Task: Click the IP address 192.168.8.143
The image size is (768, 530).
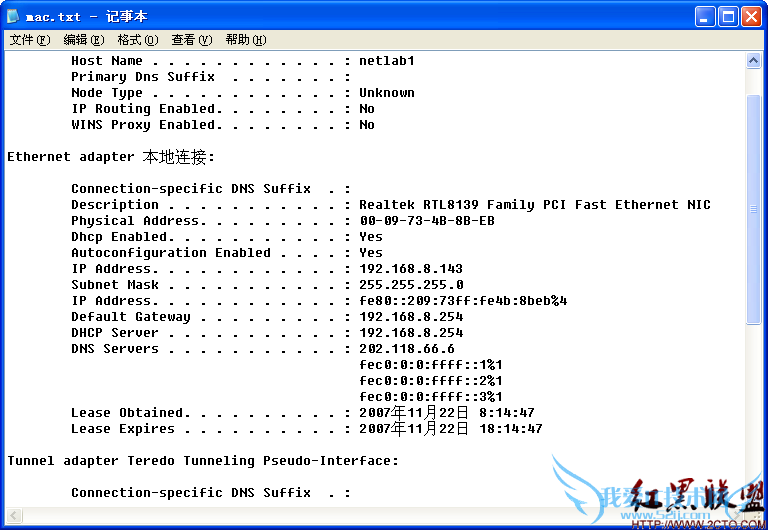Action: tap(410, 269)
